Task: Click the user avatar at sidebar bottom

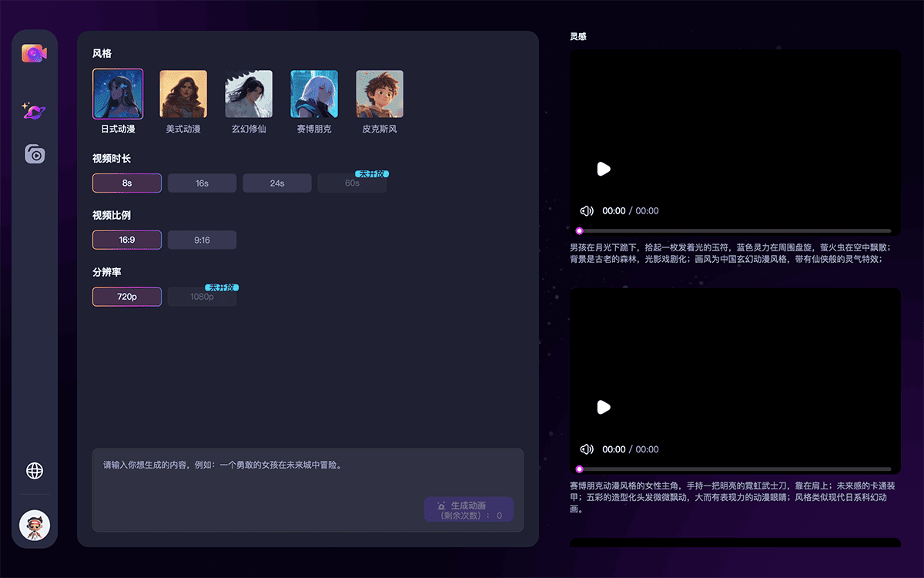Action: pos(34,525)
